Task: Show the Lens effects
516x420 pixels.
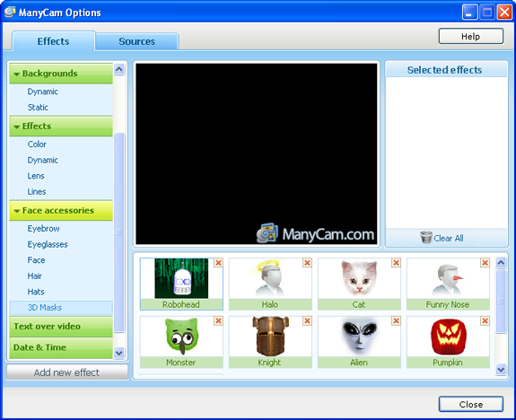Action: tap(36, 176)
